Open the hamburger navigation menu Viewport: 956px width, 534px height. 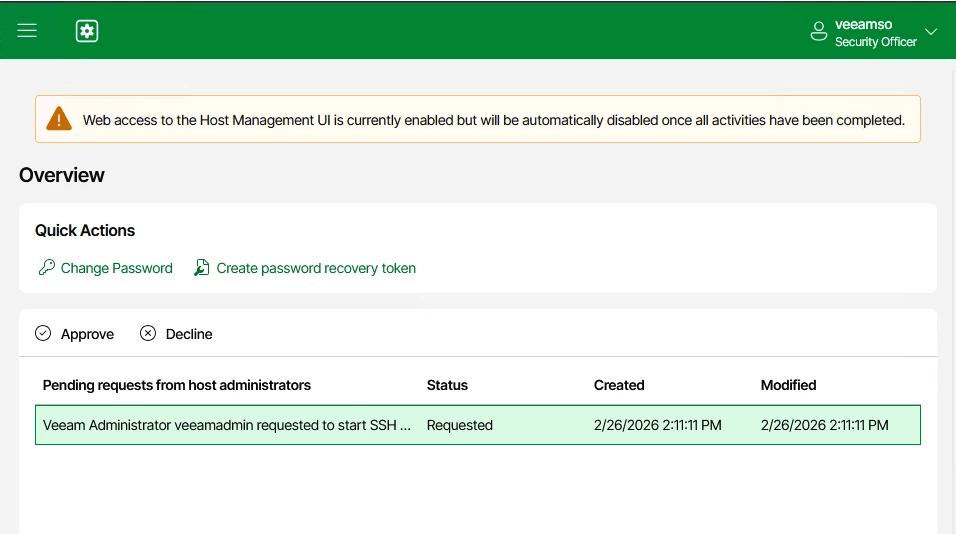[x=27, y=30]
